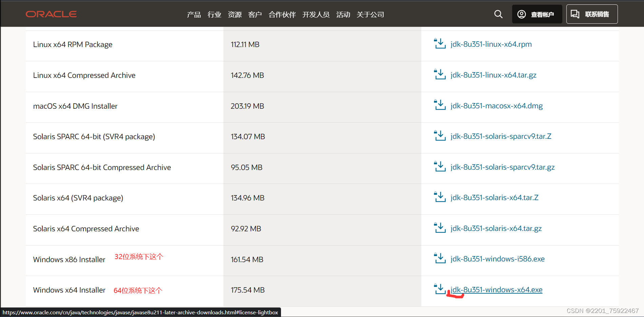Download jdk-8u351-solaris-x64.tar.gz link
This screenshot has width=644, height=317.
click(x=496, y=228)
